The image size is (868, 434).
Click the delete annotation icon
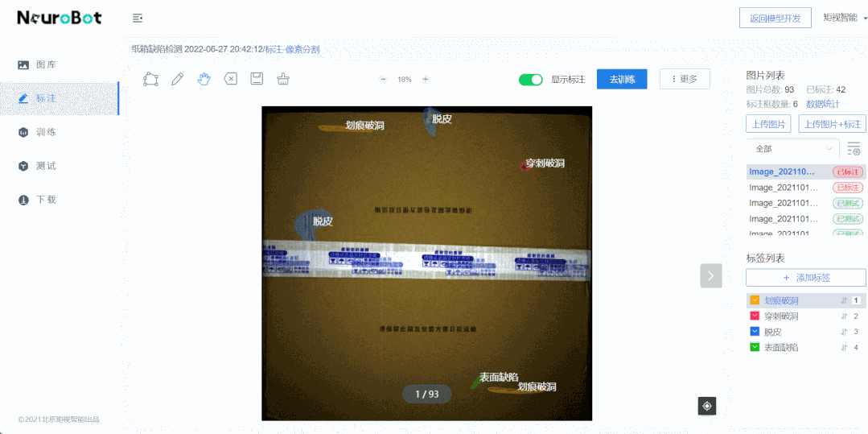230,79
